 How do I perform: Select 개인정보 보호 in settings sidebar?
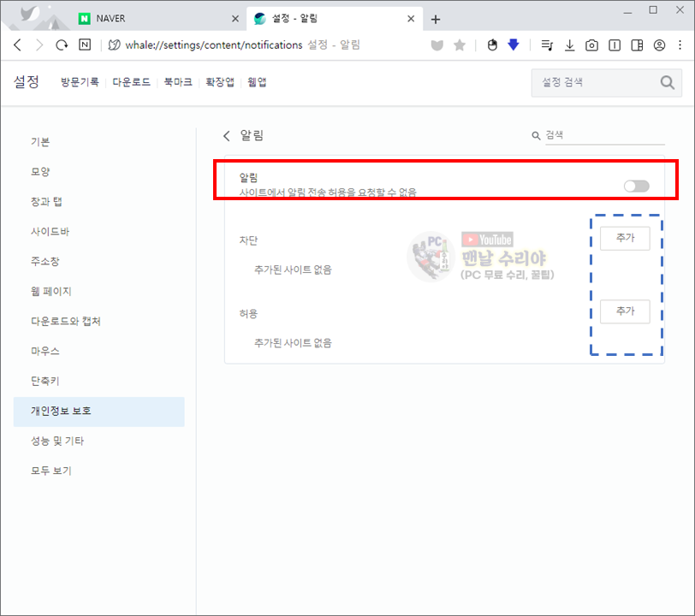(98, 412)
